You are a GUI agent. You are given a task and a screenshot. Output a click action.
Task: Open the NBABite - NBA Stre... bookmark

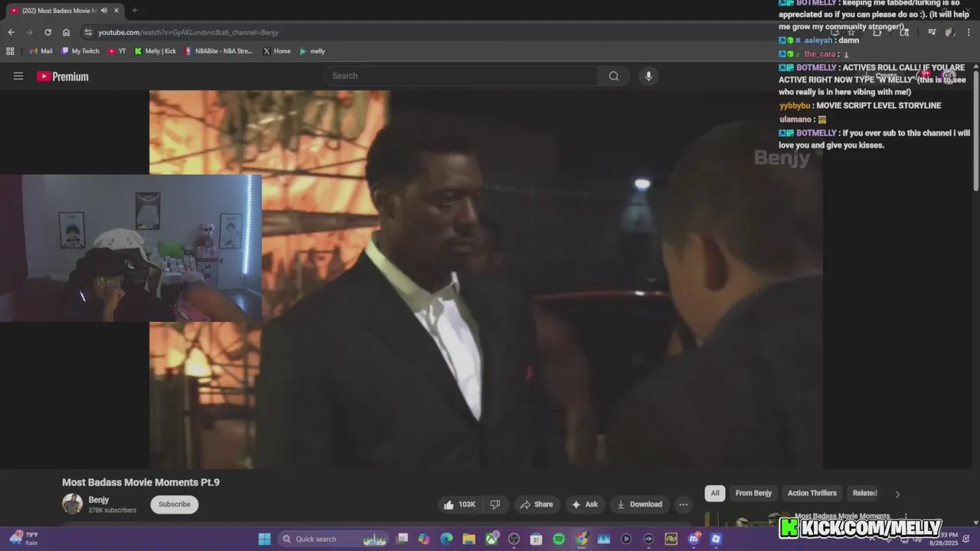click(218, 51)
